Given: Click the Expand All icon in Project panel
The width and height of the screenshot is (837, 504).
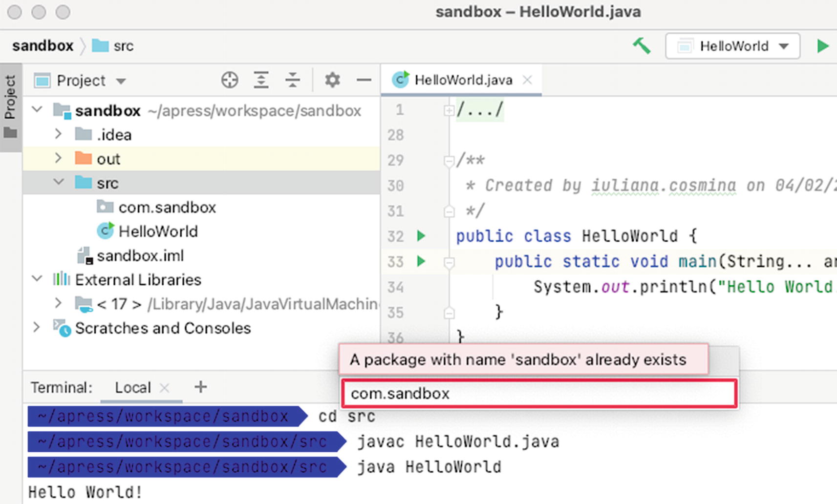Looking at the screenshot, I should (x=261, y=80).
